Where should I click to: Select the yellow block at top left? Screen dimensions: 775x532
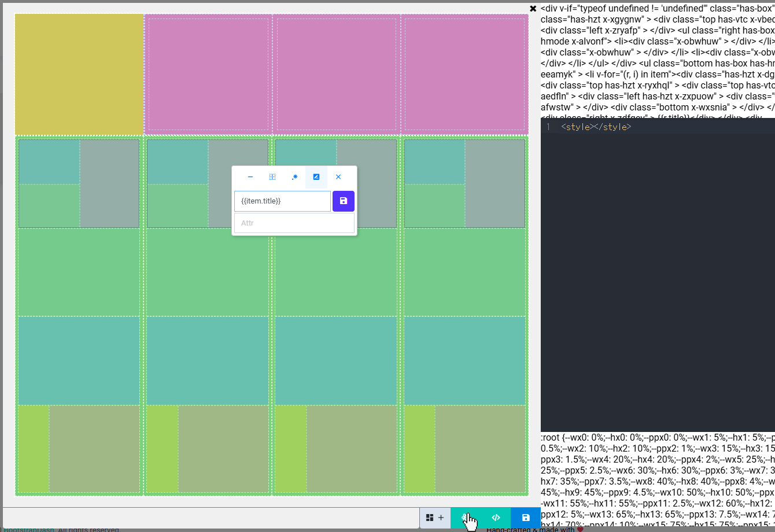[x=79, y=74]
